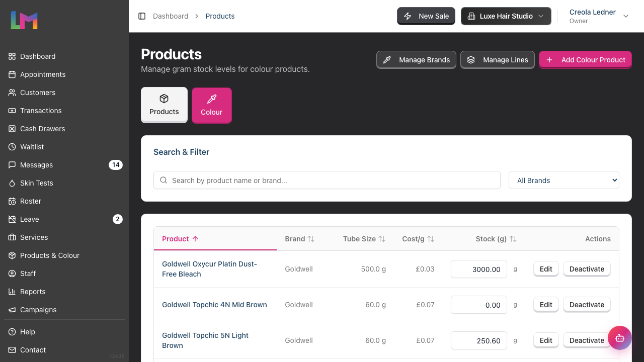Click Manage Brands button

pyautogui.click(x=416, y=59)
